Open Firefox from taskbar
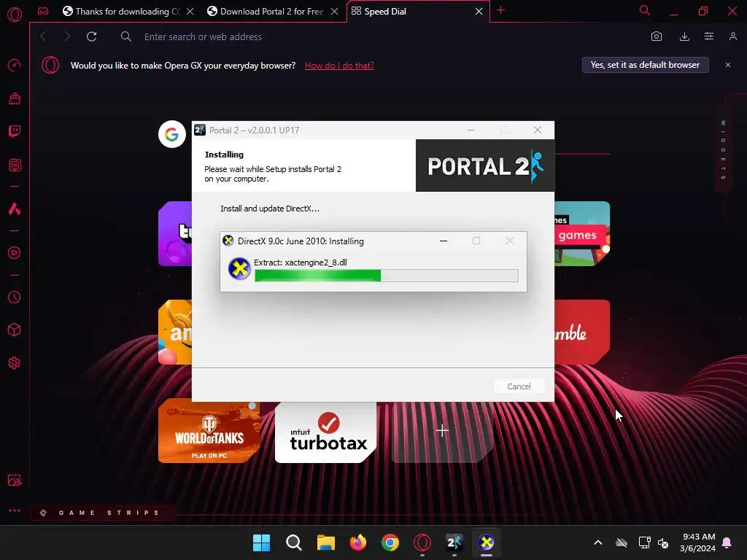 tap(357, 542)
